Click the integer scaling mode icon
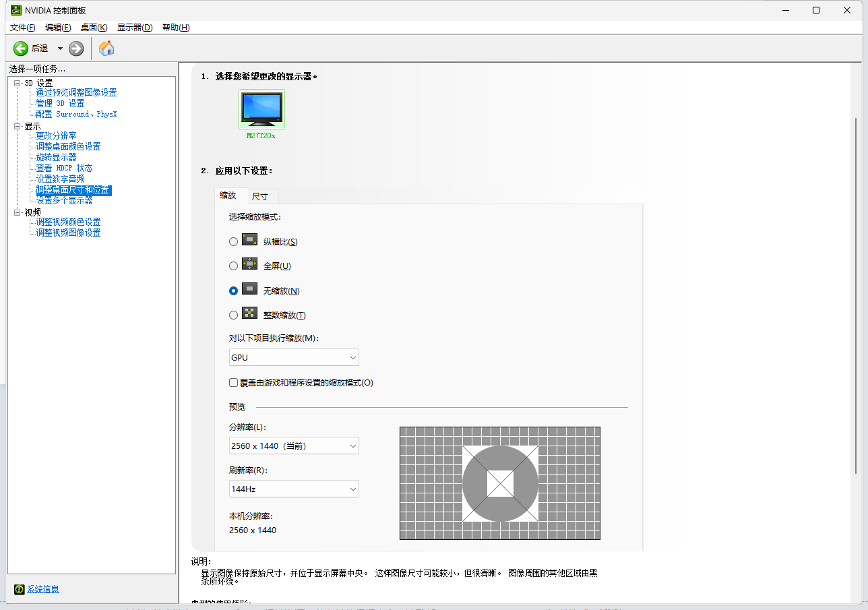Viewport: 868px width, 610px height. (249, 313)
